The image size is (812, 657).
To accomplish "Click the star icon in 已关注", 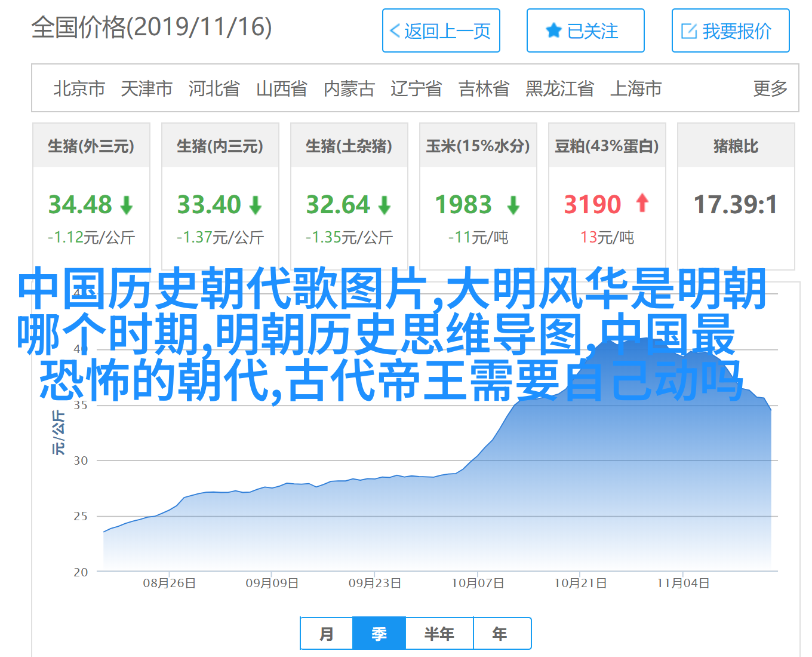I will [554, 30].
